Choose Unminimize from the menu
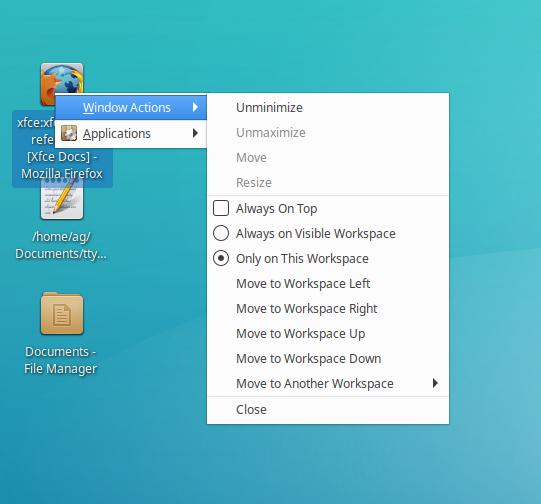 coord(328,108)
